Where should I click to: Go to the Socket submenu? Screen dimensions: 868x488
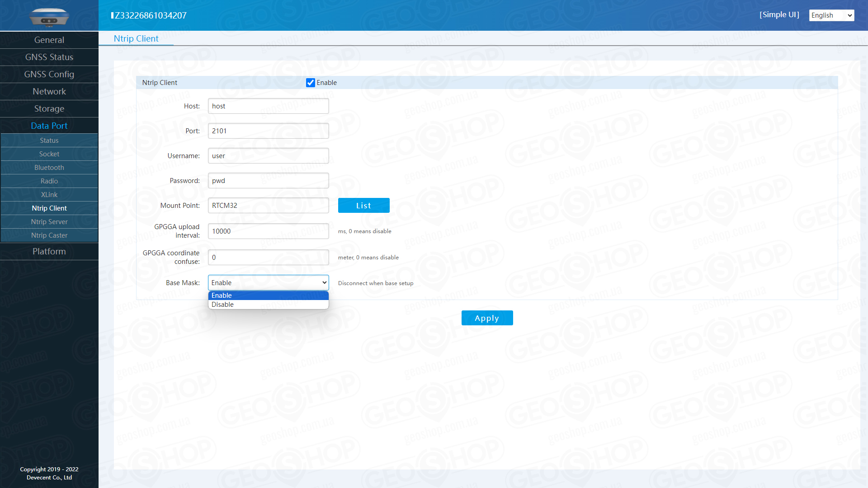49,154
